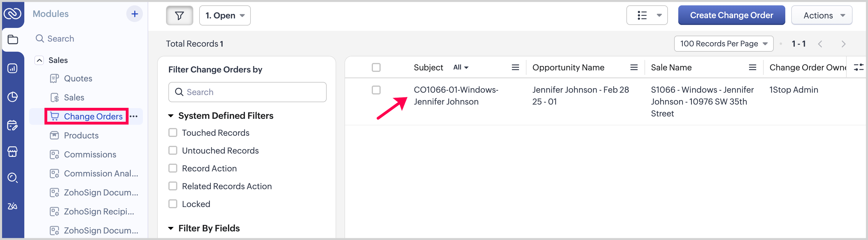Viewport: 868px width, 240px height.
Task: Click the filter funnel icon
Action: (179, 15)
